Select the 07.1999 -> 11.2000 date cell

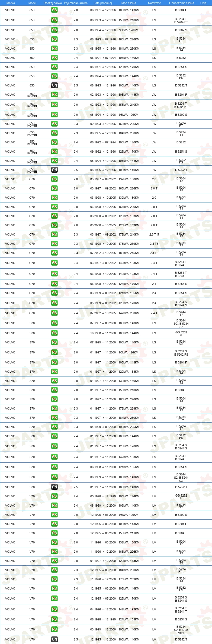[103, 342]
